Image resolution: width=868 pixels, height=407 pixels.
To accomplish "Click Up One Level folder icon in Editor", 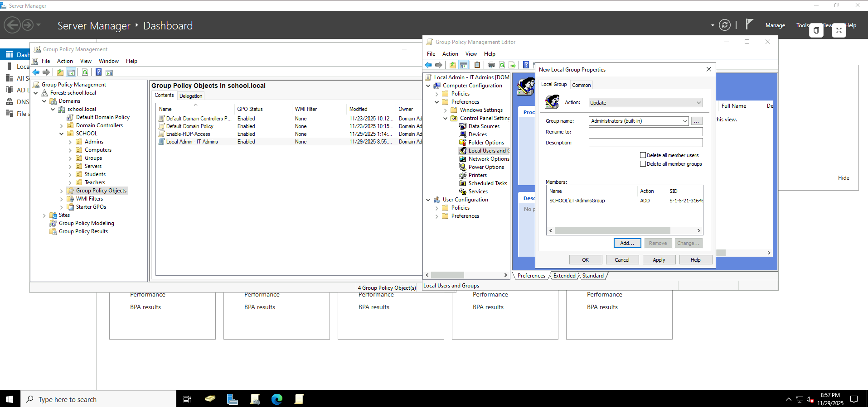I will click(x=453, y=65).
